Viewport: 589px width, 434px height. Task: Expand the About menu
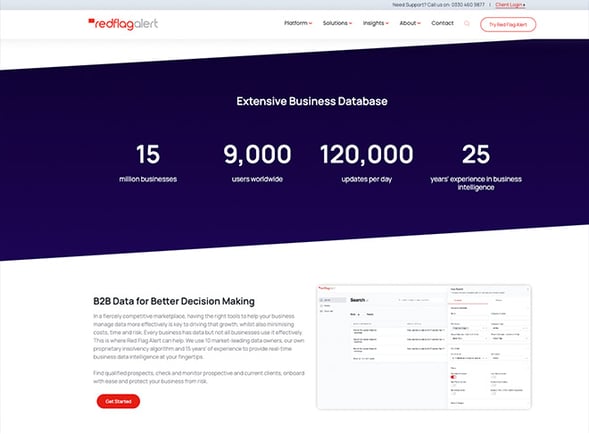click(410, 23)
